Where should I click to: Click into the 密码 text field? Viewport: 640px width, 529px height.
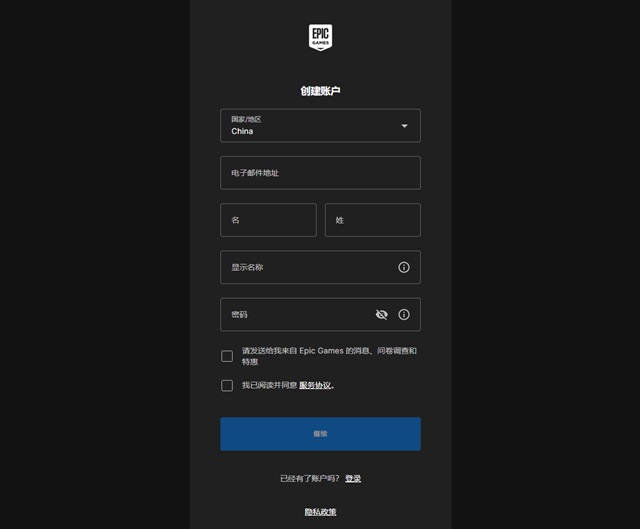[295, 314]
